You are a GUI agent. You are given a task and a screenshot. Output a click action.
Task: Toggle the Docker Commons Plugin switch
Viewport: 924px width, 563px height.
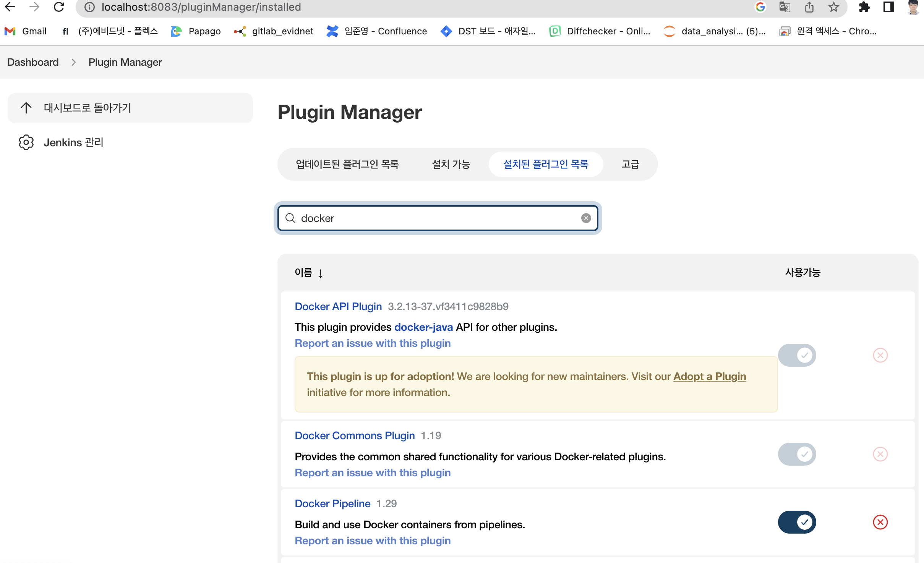[x=797, y=454]
